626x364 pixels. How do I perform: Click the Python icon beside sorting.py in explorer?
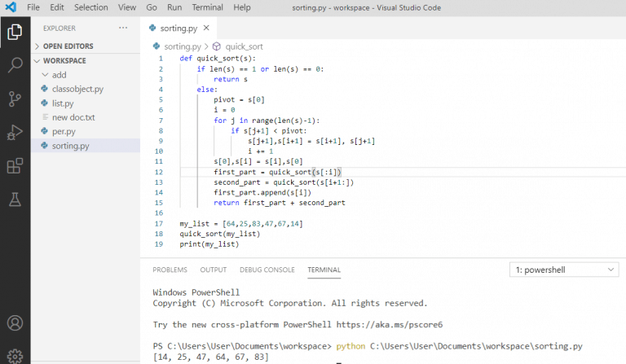pyautogui.click(x=44, y=146)
